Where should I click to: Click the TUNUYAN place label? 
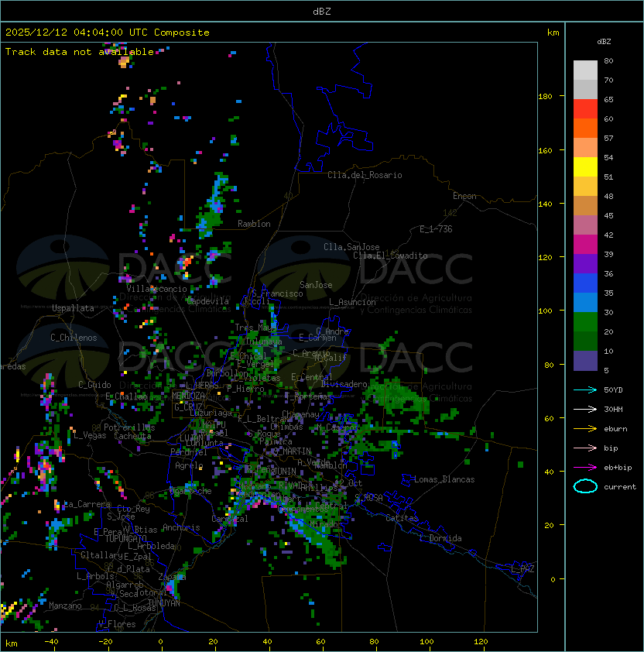pos(164,603)
